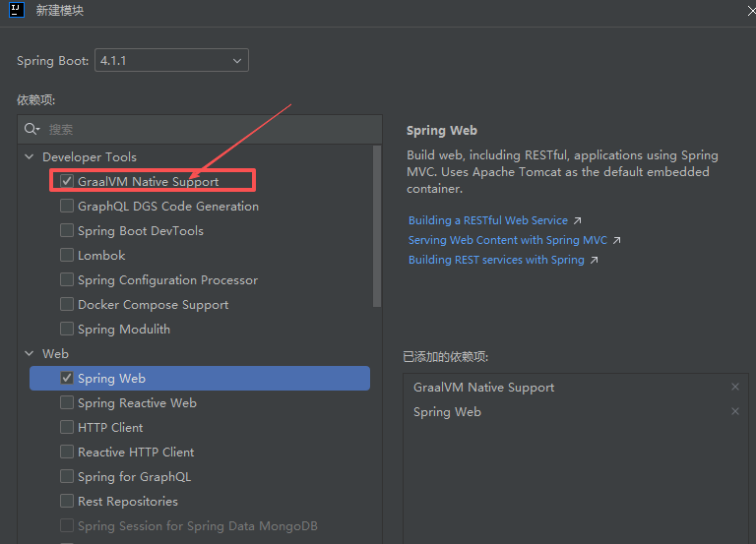Tick the Lombok dependency checkbox

click(x=67, y=255)
